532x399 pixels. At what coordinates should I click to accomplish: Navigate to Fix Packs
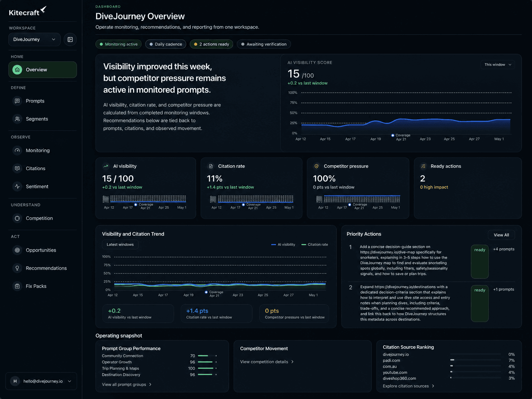coord(43,286)
